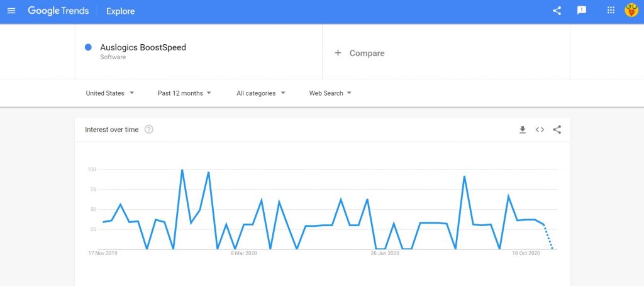Click the share icon in header
644x286 pixels.
[x=557, y=11]
